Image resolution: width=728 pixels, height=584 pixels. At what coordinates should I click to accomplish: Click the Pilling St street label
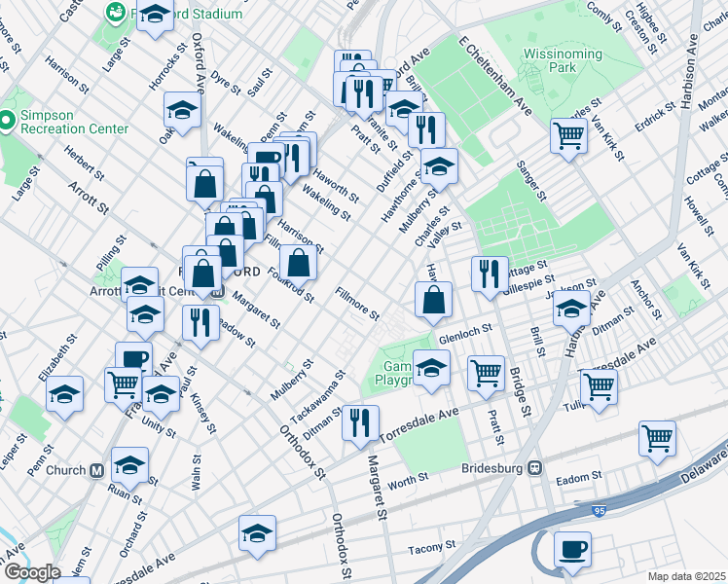[x=111, y=253]
